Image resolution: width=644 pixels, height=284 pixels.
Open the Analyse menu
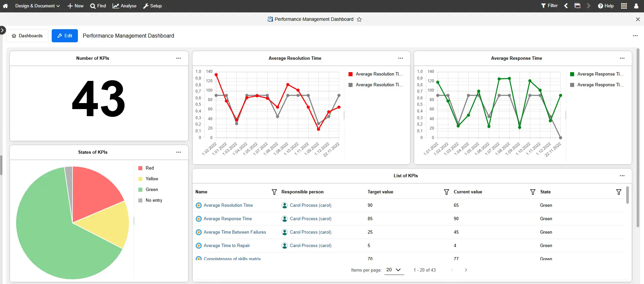[x=125, y=6]
